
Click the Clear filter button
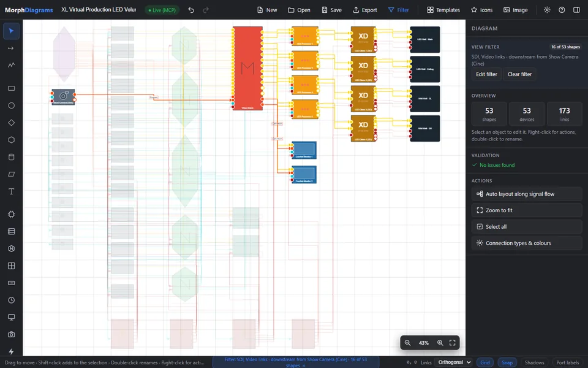(519, 74)
